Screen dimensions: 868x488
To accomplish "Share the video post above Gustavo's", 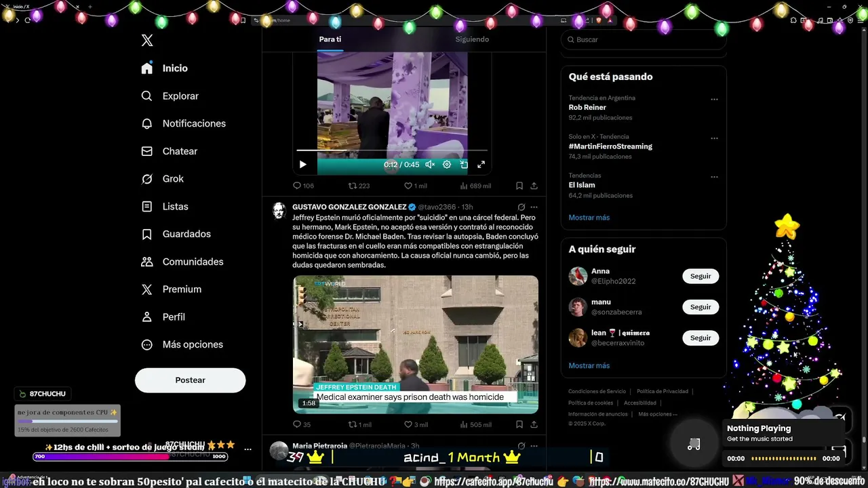I will 534,186.
